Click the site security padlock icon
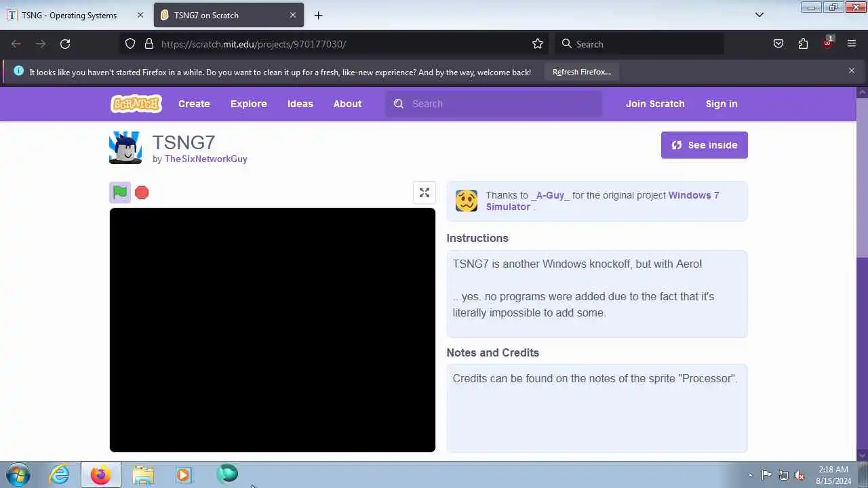 149,44
